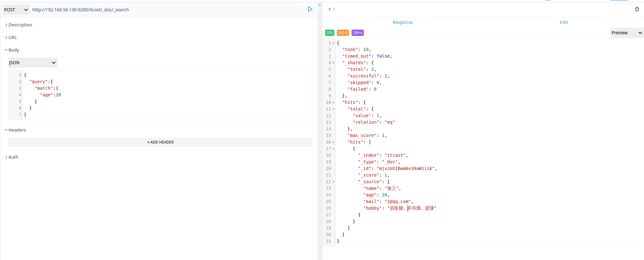Click the "query" key in the body editor

coord(39,82)
